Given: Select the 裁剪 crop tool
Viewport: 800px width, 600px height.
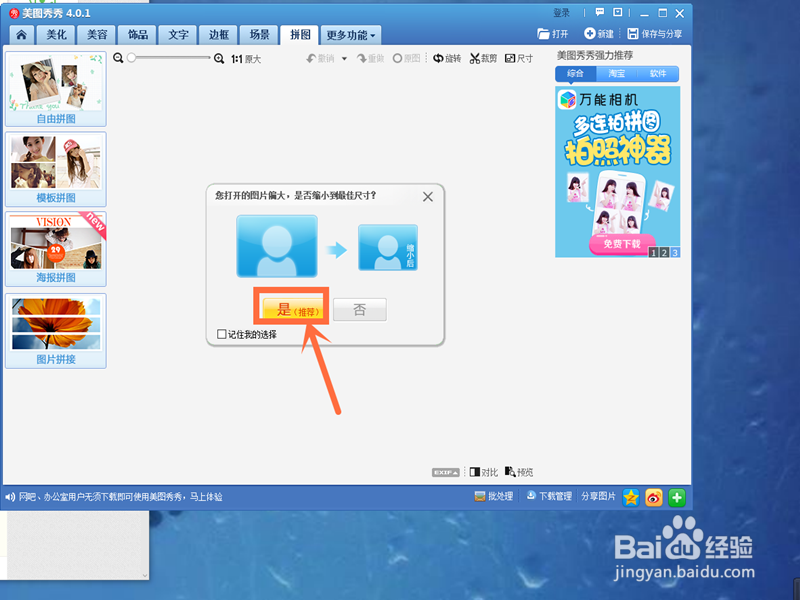Looking at the screenshot, I should [x=483, y=59].
